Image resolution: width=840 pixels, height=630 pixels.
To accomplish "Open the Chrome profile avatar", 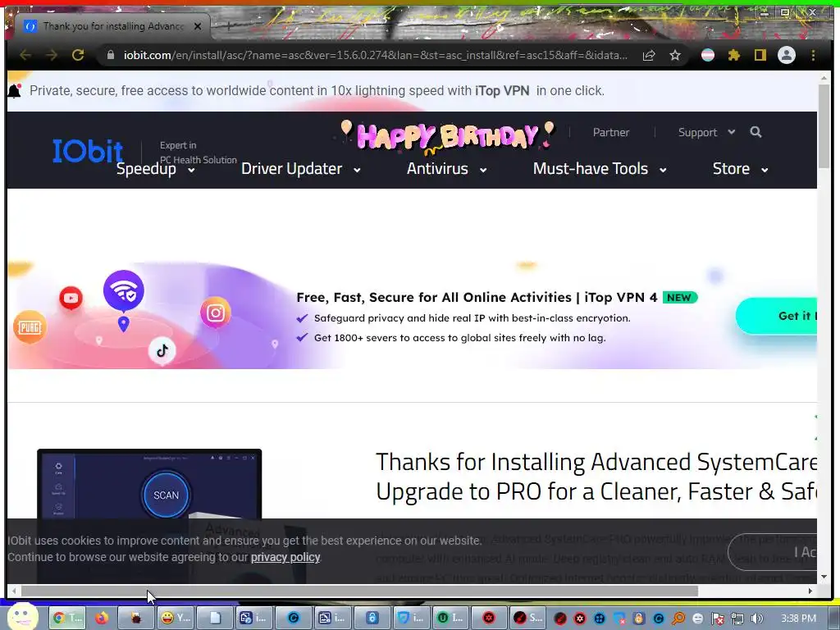I will 787,55.
